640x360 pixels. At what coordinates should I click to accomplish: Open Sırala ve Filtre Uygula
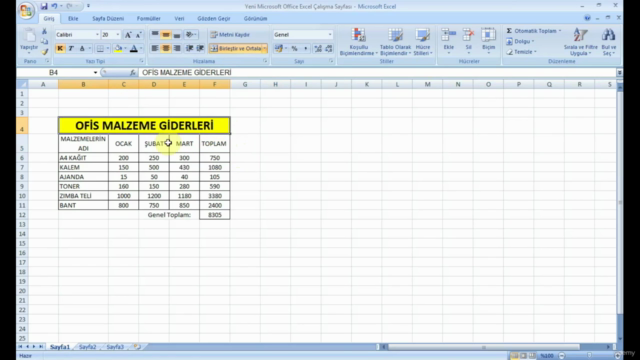pos(580,42)
